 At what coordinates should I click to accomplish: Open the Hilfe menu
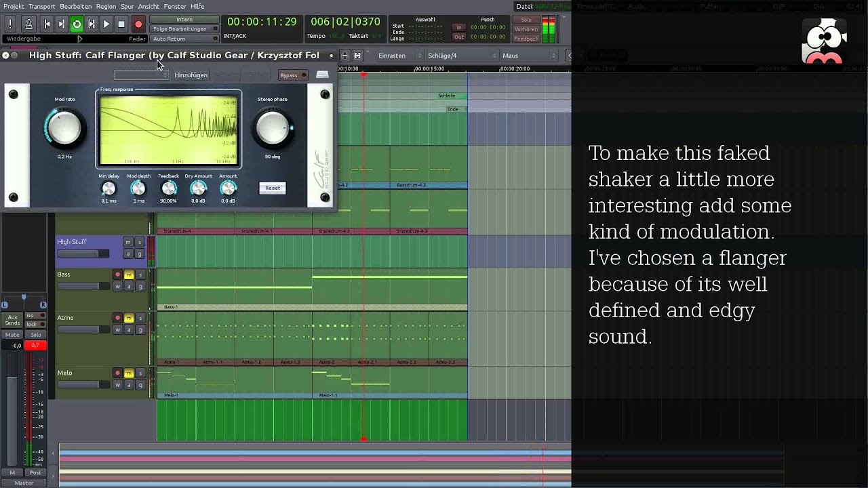click(197, 6)
